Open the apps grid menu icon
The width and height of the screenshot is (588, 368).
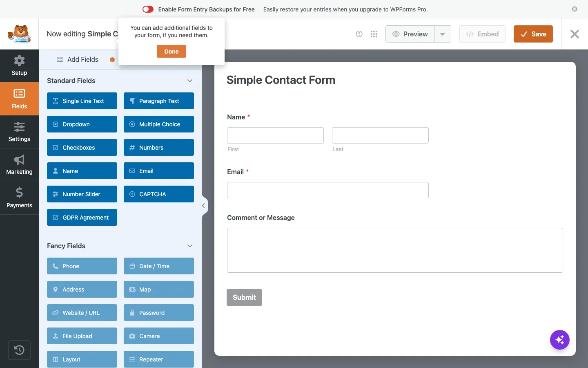coord(374,34)
